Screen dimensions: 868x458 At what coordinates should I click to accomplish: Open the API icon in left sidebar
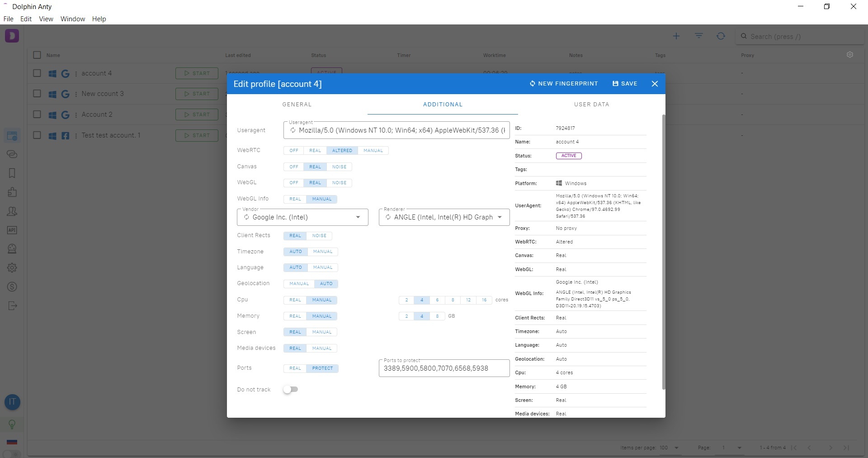[x=12, y=230]
